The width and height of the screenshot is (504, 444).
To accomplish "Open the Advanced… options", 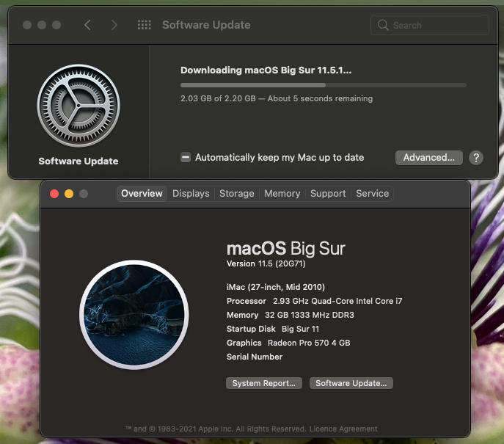I will tap(428, 158).
